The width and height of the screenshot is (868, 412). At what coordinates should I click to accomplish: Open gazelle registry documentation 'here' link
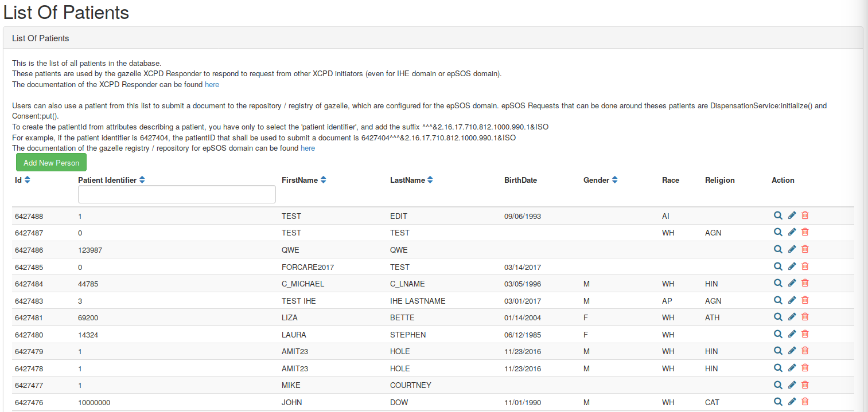coord(308,148)
